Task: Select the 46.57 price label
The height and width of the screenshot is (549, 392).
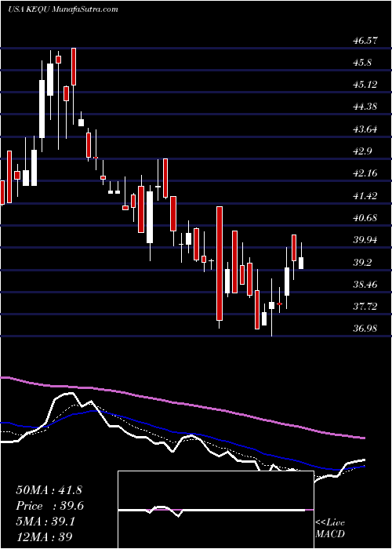Action: (365, 41)
